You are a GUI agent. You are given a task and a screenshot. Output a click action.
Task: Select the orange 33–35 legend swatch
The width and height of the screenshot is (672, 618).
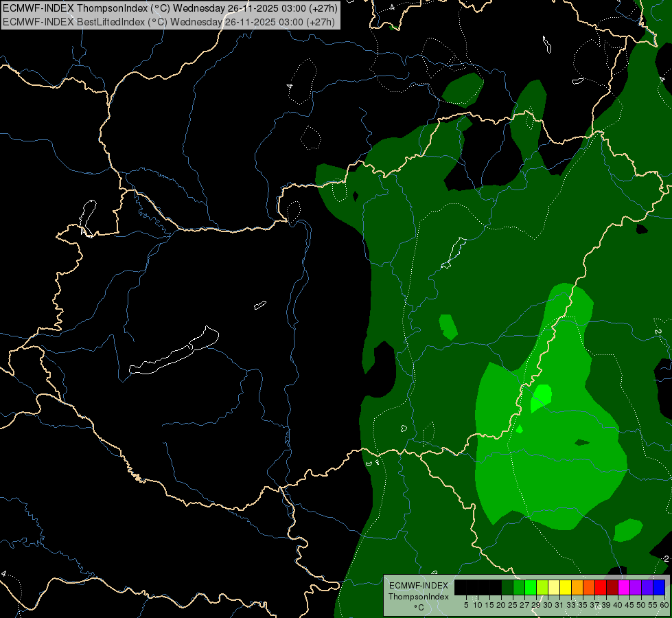click(577, 588)
